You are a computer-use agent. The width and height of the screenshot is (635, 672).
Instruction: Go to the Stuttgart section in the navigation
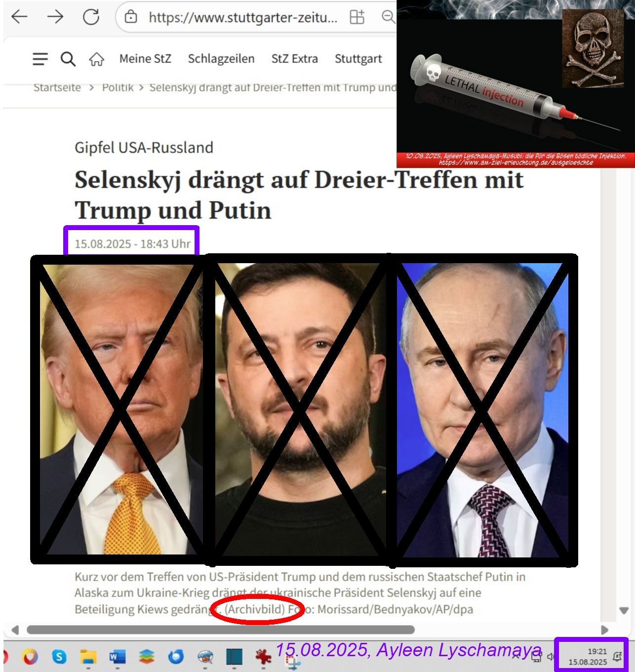point(358,59)
